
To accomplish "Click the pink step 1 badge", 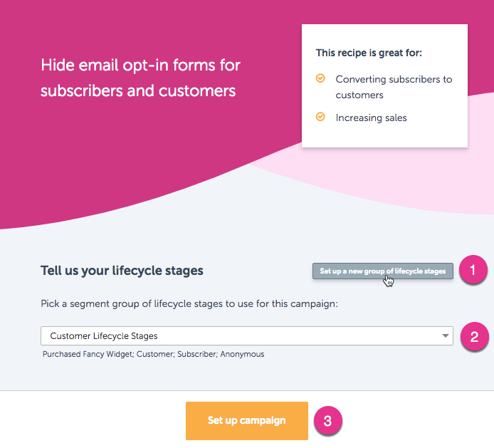I will pos(473,269).
